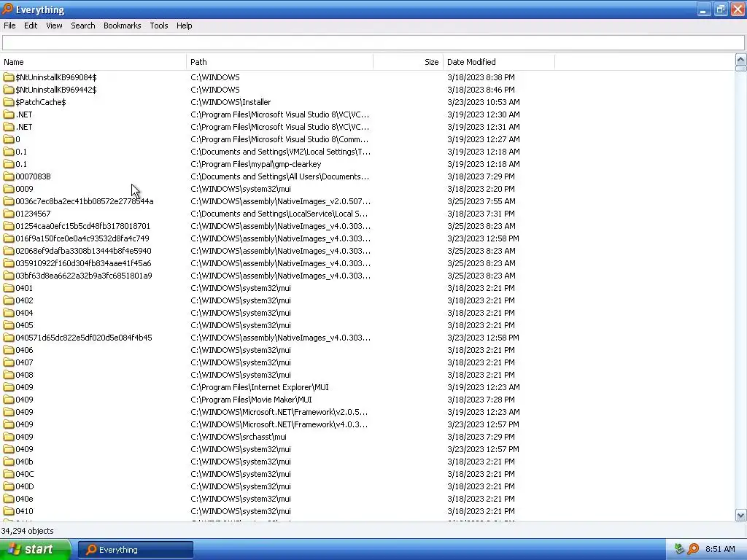The image size is (747, 560).
Task: Select the folder icon for 01234567
Action: pos(9,214)
